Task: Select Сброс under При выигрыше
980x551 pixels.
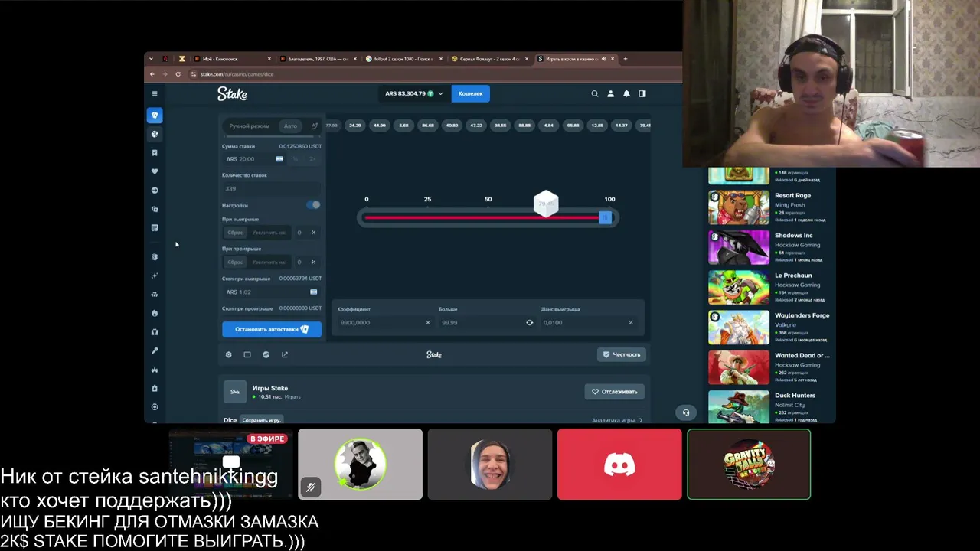Action: click(x=235, y=233)
